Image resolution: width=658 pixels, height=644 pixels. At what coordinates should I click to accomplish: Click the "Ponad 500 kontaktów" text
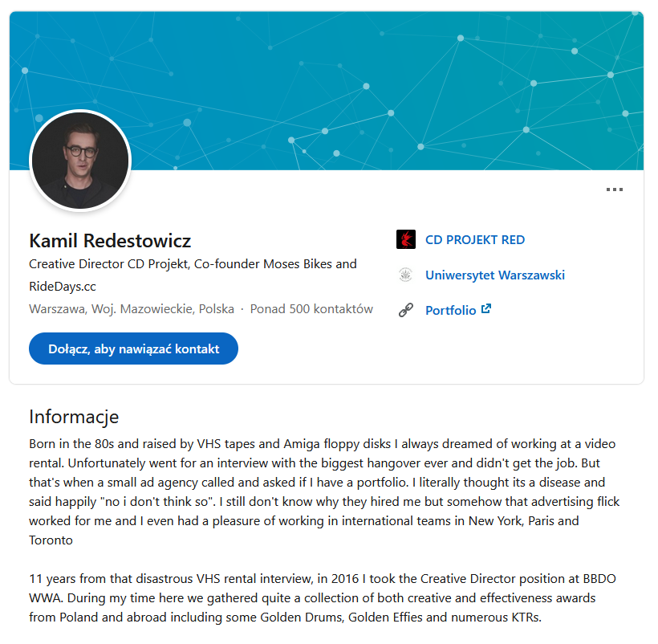[x=311, y=308]
